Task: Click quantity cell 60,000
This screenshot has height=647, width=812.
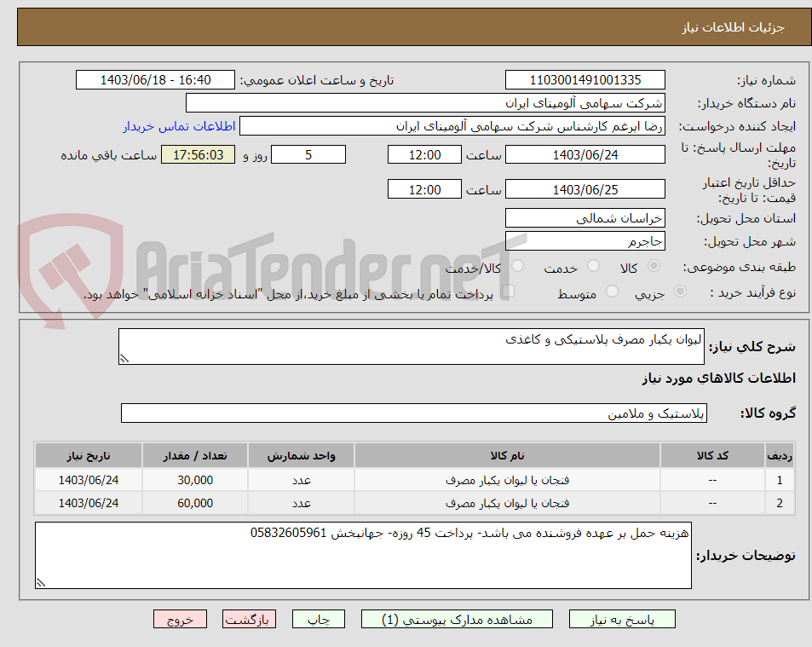Action: tap(195, 503)
